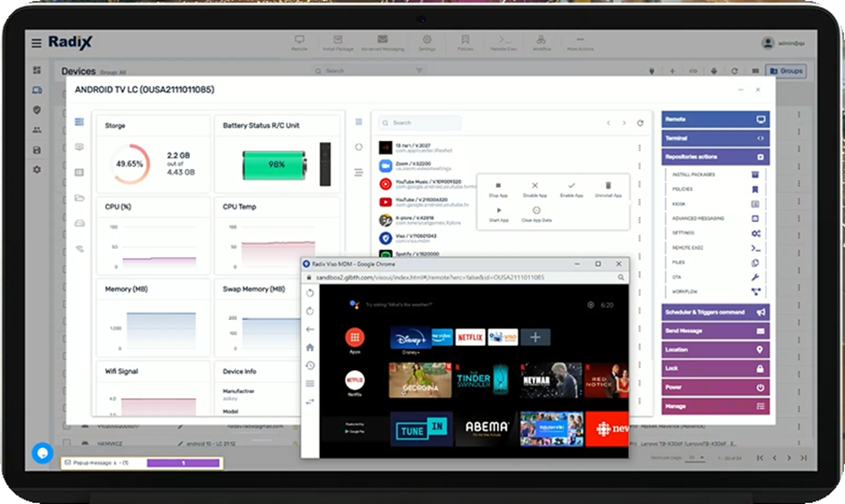Expand the Scheduler & Triggers command section
Screen dimensions: 845x504
(x=715, y=313)
